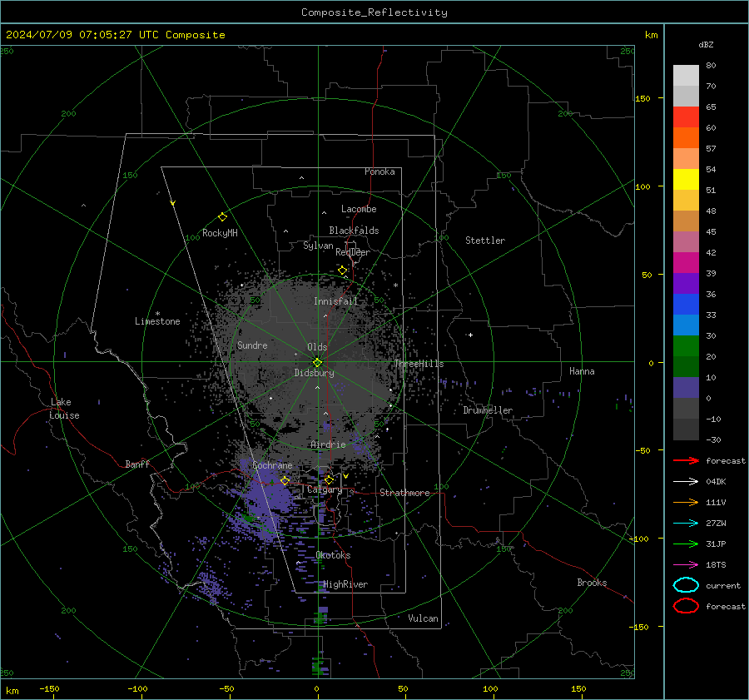Select the Stettler label
749x700 pixels.
pyautogui.click(x=485, y=241)
